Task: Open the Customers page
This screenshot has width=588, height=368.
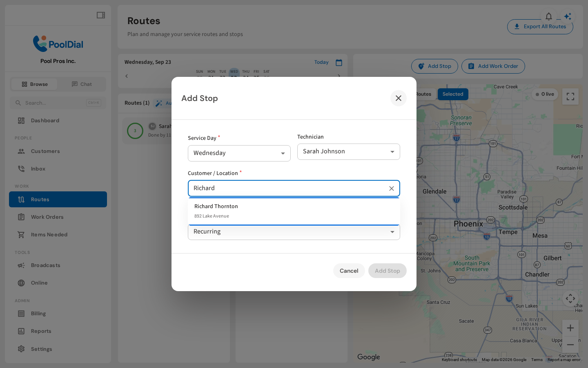Action: click(x=58, y=151)
